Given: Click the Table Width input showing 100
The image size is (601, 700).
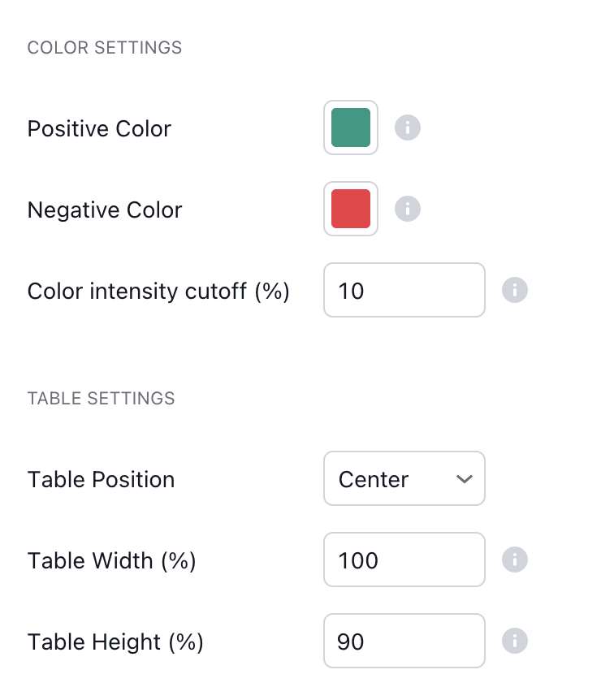Looking at the screenshot, I should click(404, 560).
